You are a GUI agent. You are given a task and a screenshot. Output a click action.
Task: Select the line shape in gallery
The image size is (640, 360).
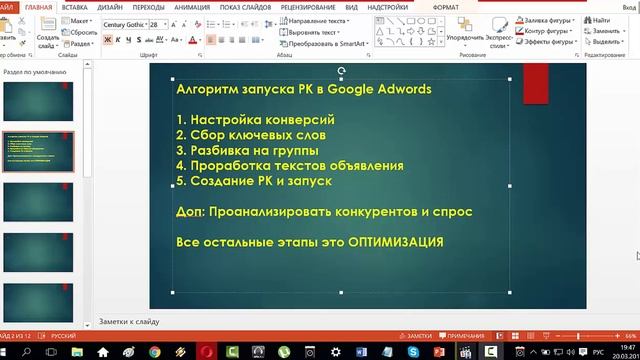(x=391, y=21)
